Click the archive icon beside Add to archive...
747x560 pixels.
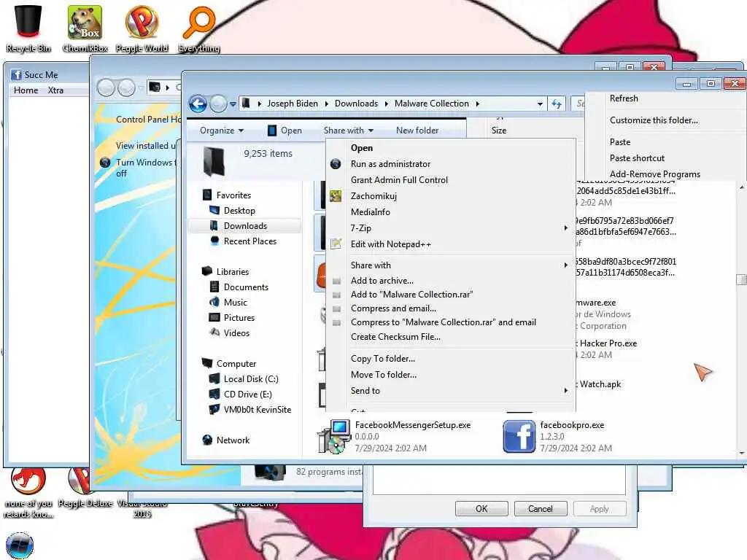336,281
